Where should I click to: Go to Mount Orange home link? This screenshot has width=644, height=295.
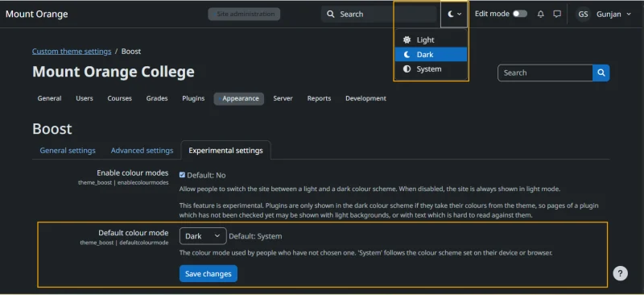(x=36, y=14)
